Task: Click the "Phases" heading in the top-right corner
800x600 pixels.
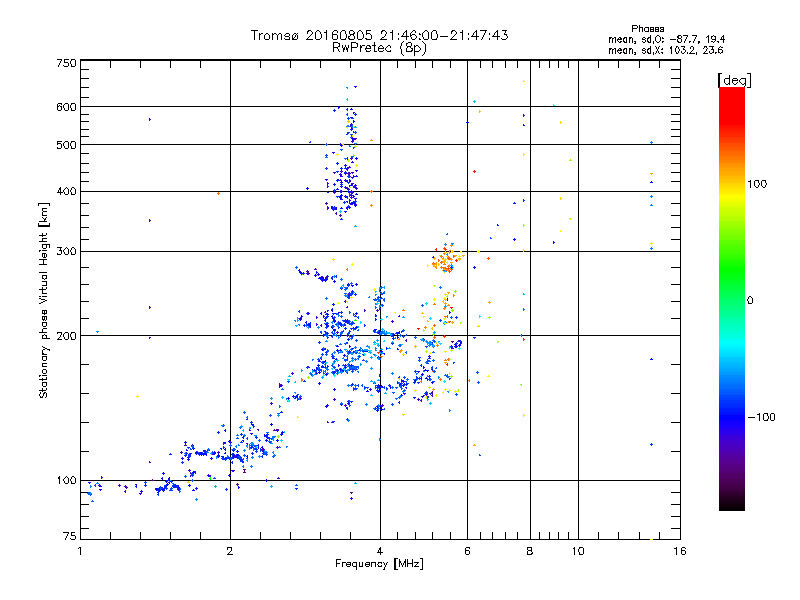Action: tap(647, 29)
